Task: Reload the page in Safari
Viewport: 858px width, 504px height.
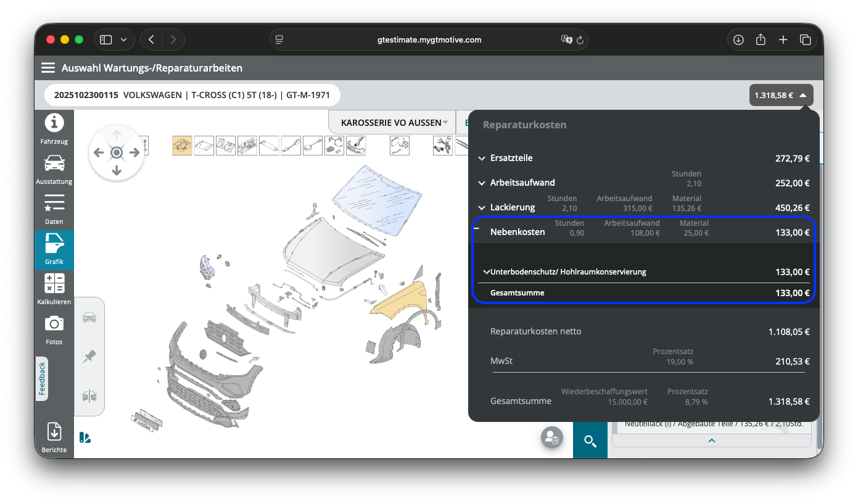Action: tap(580, 39)
